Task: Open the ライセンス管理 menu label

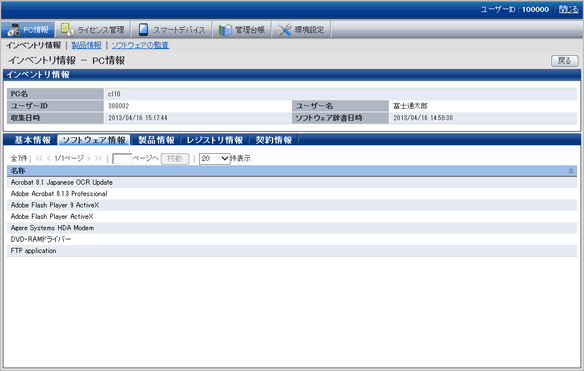Action: [x=101, y=30]
